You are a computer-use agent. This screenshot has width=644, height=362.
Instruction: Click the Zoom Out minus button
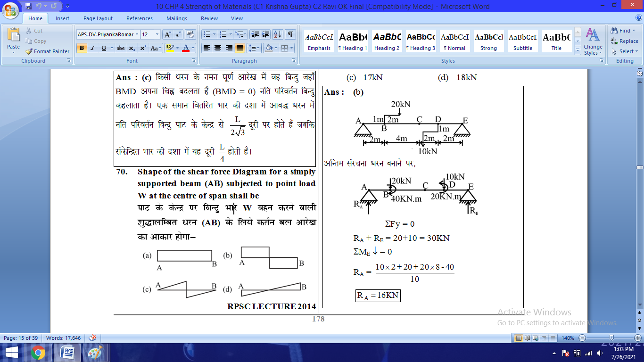[x=582, y=338]
